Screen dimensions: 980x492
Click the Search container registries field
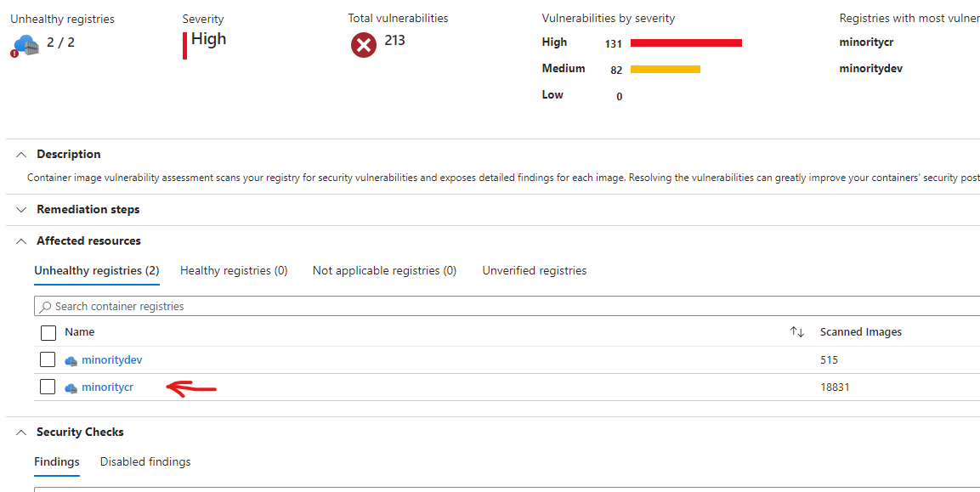tap(510, 306)
